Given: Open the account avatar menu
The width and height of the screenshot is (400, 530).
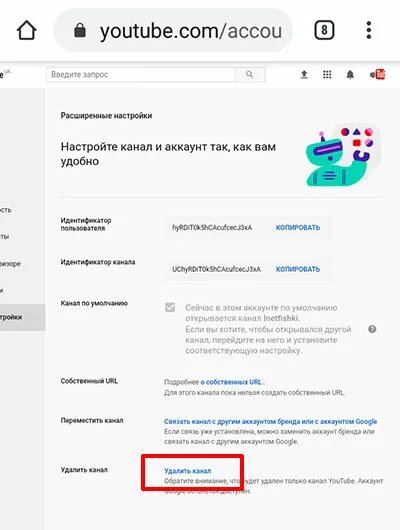Looking at the screenshot, I should (378, 74).
